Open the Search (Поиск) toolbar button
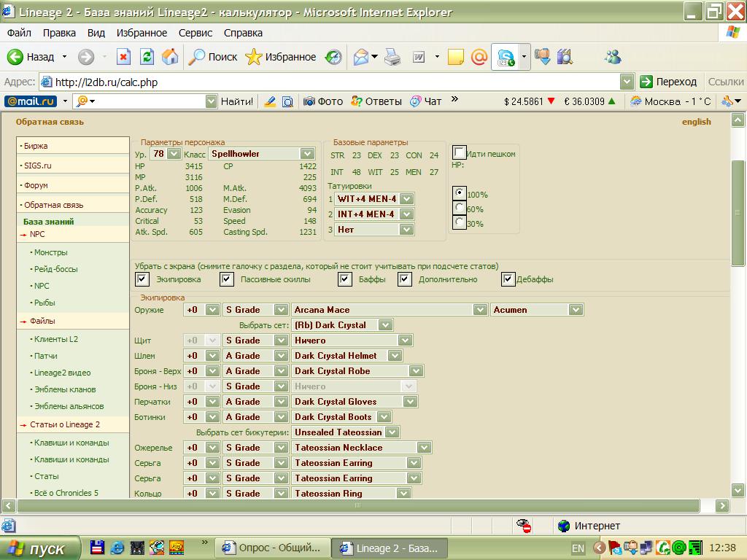Image resolution: width=747 pixels, height=560 pixels. (213, 57)
